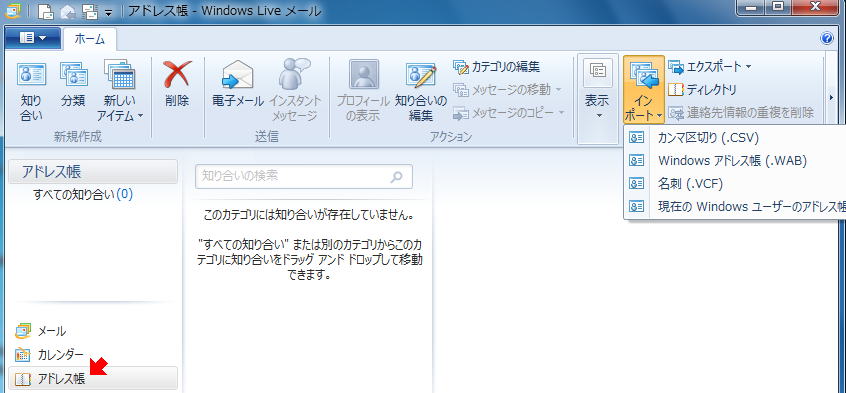The image size is (846, 393).
Task: Choose Windows アドレス帳 (.WAB) import option
Action: pos(735,160)
